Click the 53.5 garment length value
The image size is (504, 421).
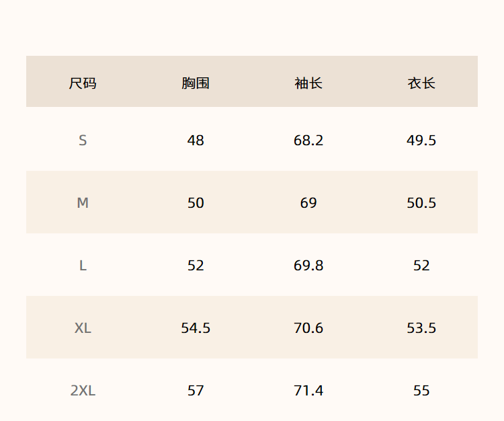(421, 328)
